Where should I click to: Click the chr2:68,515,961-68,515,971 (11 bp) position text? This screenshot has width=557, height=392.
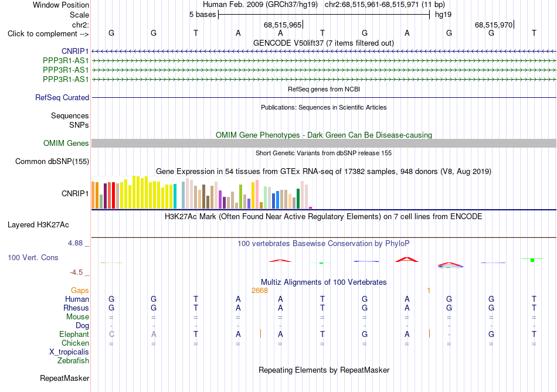pyautogui.click(x=385, y=5)
